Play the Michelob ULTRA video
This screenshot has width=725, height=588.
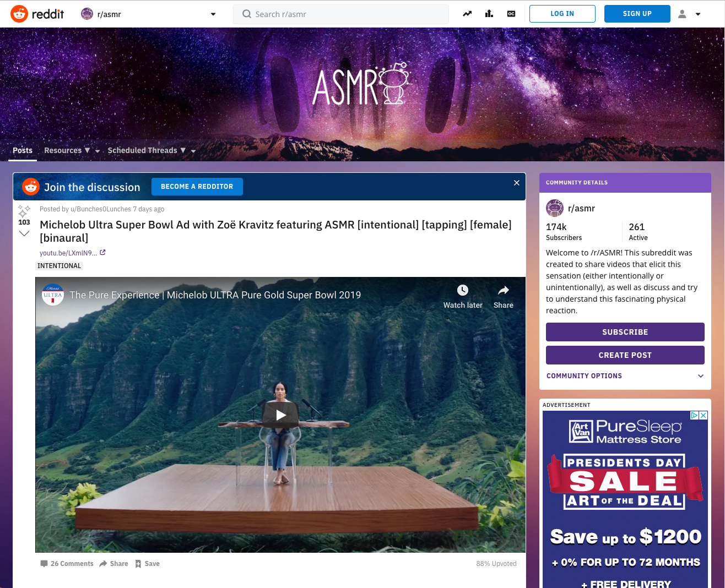[x=280, y=415]
